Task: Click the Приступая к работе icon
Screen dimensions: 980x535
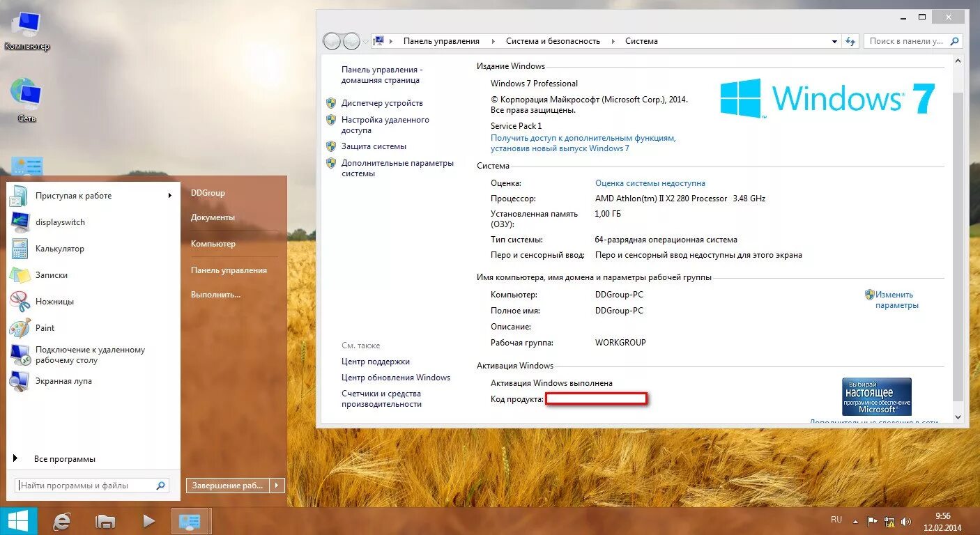Action: click(19, 196)
